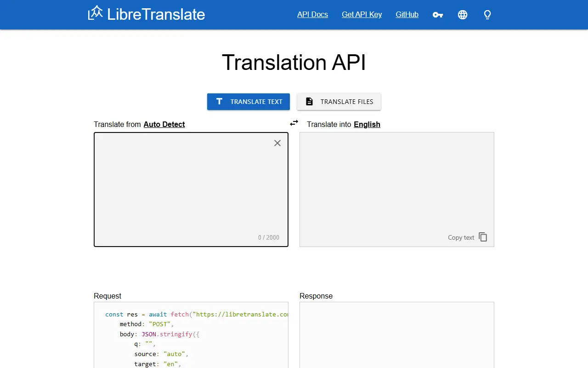Click the LibreTranslate logo icon
Screen dimensions: 588x368
pos(95,13)
